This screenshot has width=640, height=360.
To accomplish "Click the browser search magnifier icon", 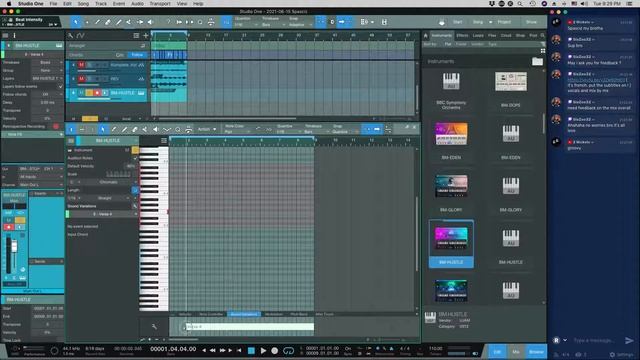I will point(542,36).
